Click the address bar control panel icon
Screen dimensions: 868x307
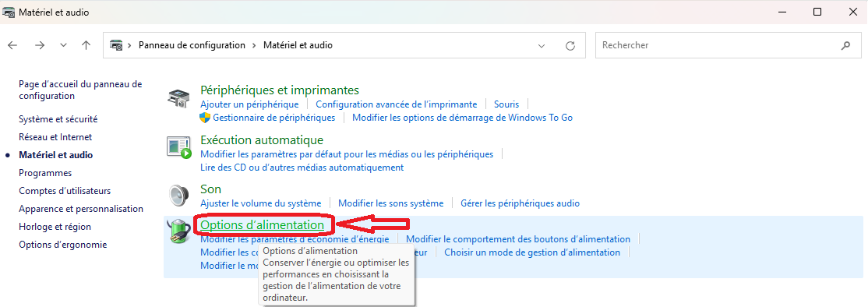115,45
